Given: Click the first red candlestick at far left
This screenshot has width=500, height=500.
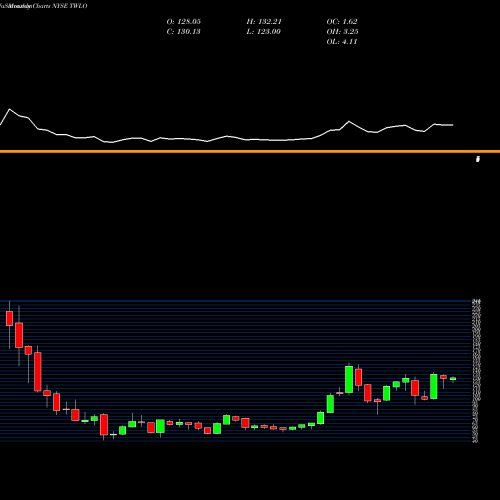Looking at the screenshot, I should click(x=9, y=318).
